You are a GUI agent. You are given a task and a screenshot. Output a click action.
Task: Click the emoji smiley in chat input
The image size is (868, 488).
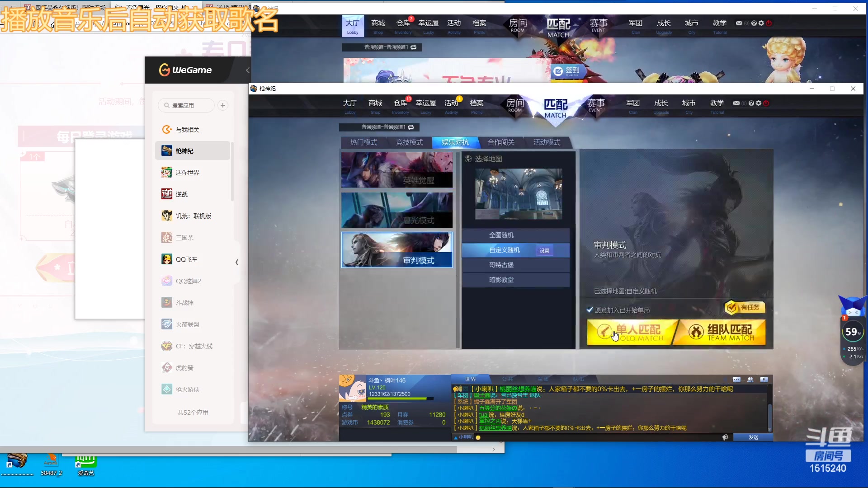click(x=478, y=437)
